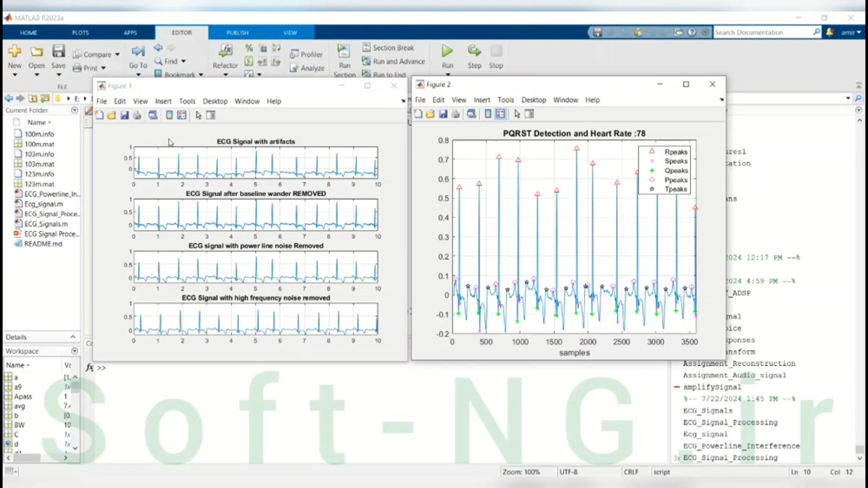This screenshot has height=488, width=868.
Task: Click Run to End button
Action: pyautogui.click(x=384, y=75)
